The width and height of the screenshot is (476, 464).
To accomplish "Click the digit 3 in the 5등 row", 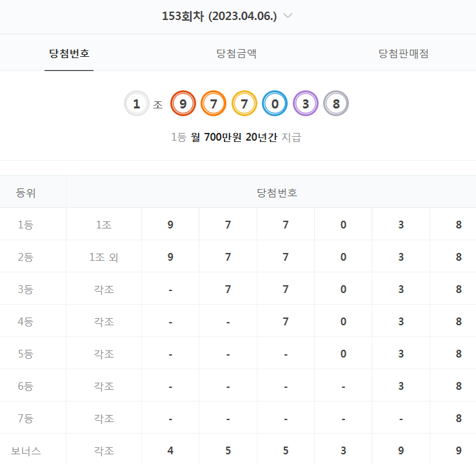I will point(401,354).
